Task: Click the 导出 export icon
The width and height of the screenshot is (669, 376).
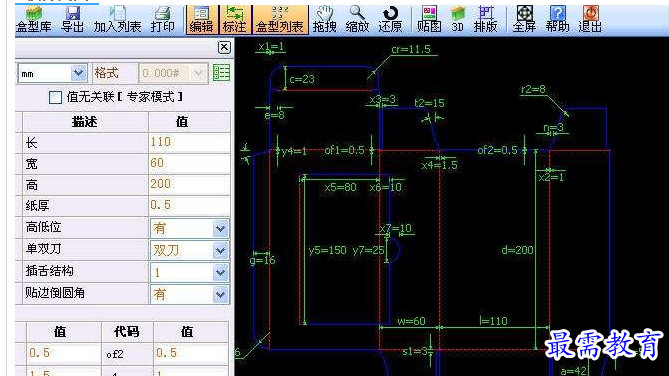Action: click(x=73, y=20)
